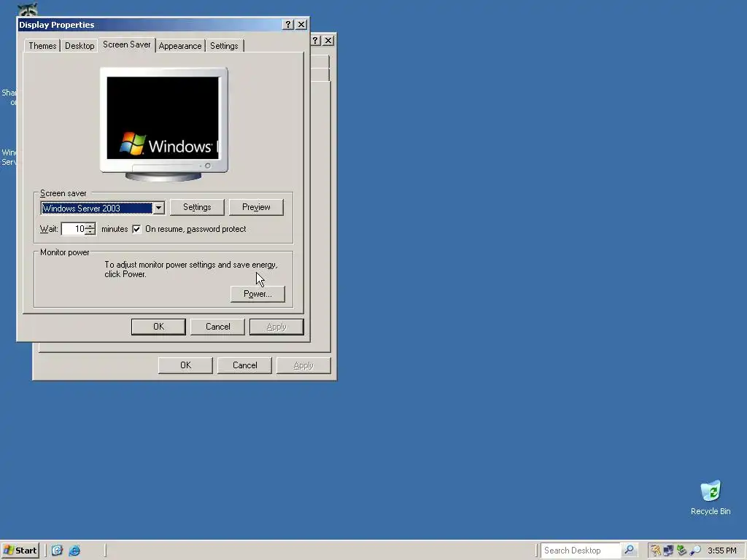This screenshot has height=560, width=747.
Task: Click the Display Properties title bar
Action: 150,25
